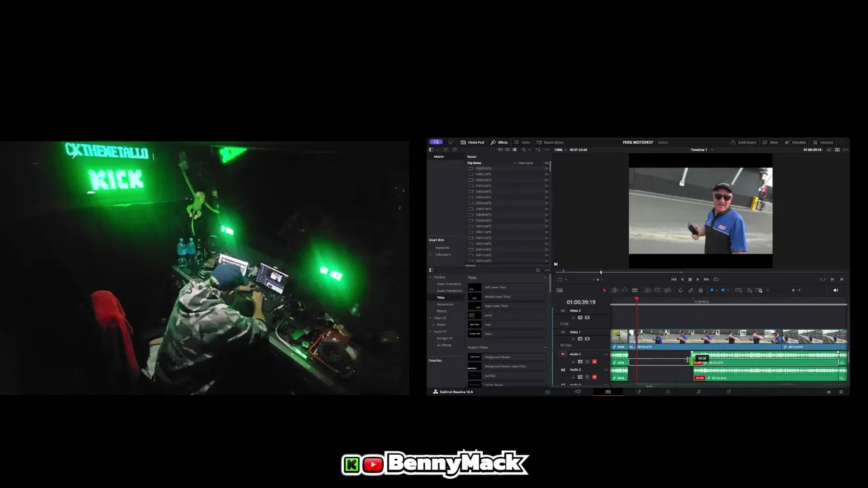The width and height of the screenshot is (868, 488).
Task: Open the Mixer panel
Action: point(770,142)
